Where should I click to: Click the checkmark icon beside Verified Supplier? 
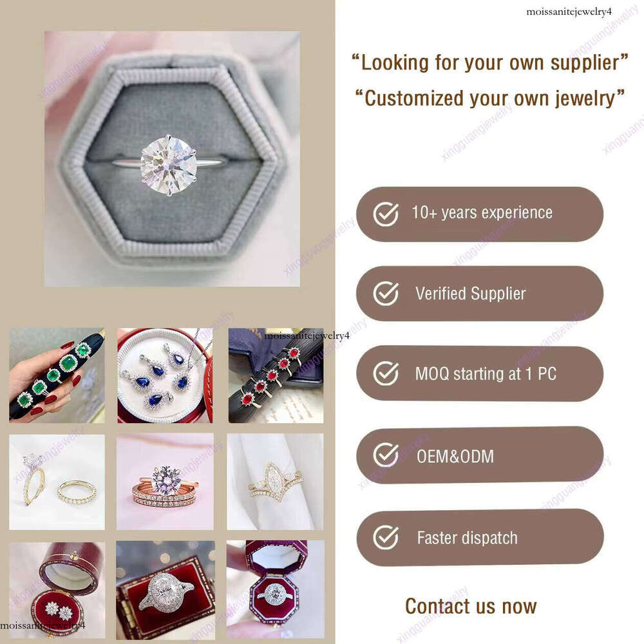click(385, 293)
